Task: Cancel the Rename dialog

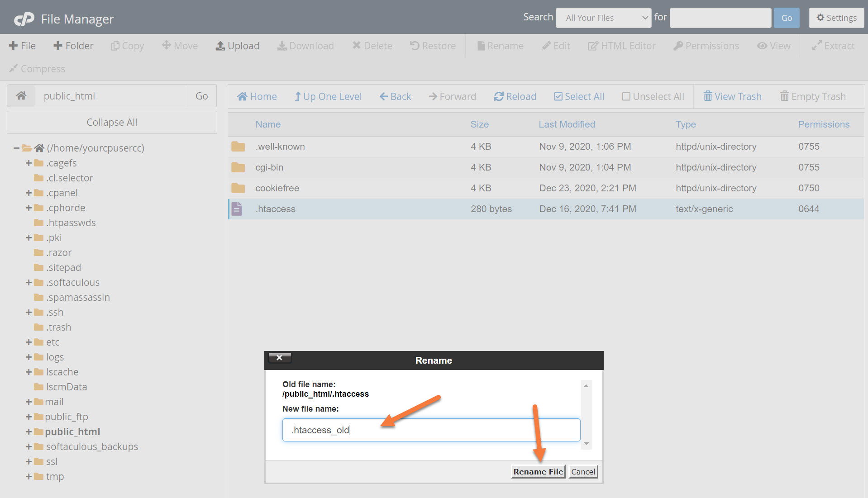Action: 583,472
